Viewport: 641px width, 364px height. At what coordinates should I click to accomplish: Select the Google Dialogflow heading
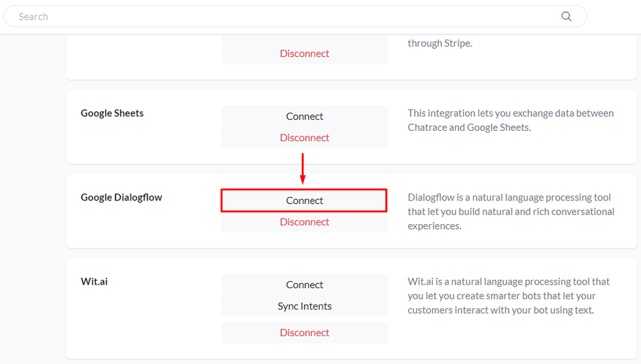[121, 198]
